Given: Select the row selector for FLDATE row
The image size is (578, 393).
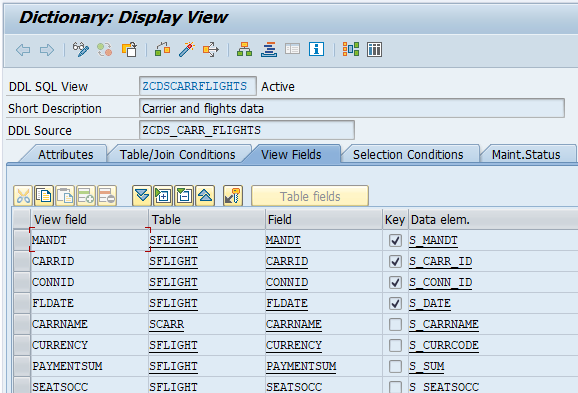Looking at the screenshot, I should click(x=21, y=303).
